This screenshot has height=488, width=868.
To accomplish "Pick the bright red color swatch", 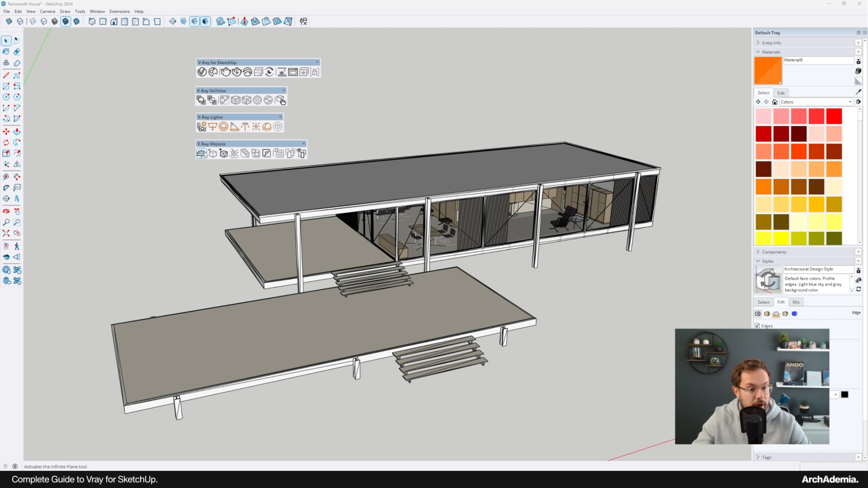I will tap(834, 116).
